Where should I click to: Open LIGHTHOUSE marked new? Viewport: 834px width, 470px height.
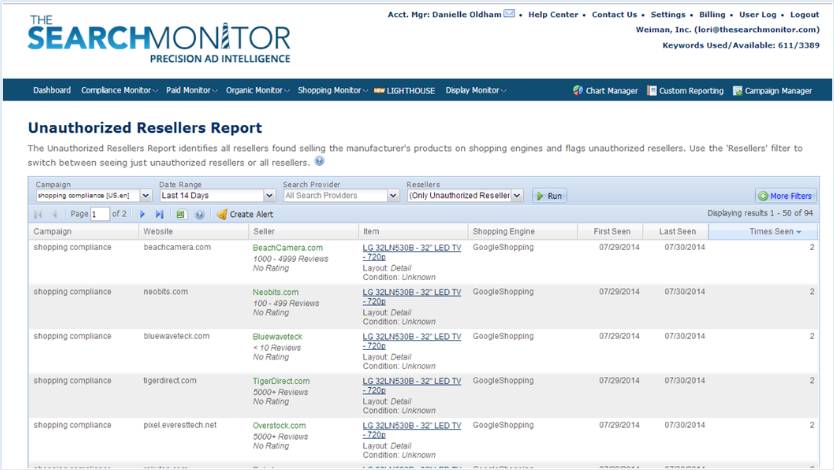pos(404,91)
